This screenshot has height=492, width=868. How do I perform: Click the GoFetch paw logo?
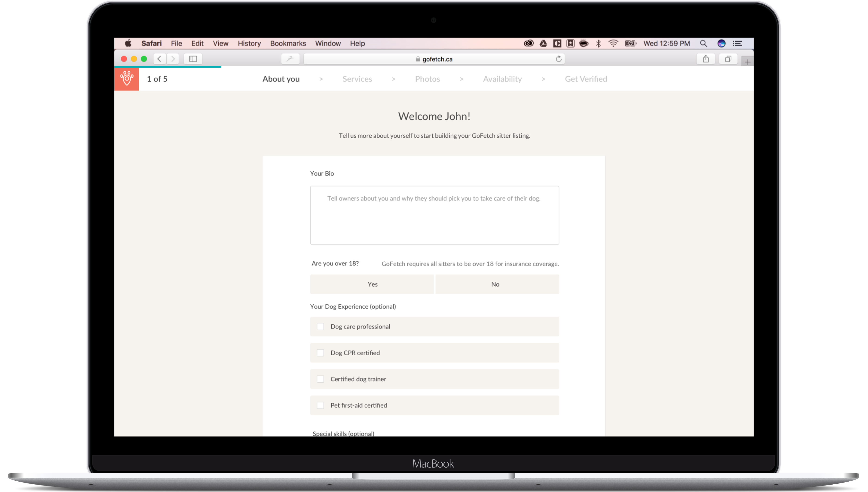(x=127, y=79)
